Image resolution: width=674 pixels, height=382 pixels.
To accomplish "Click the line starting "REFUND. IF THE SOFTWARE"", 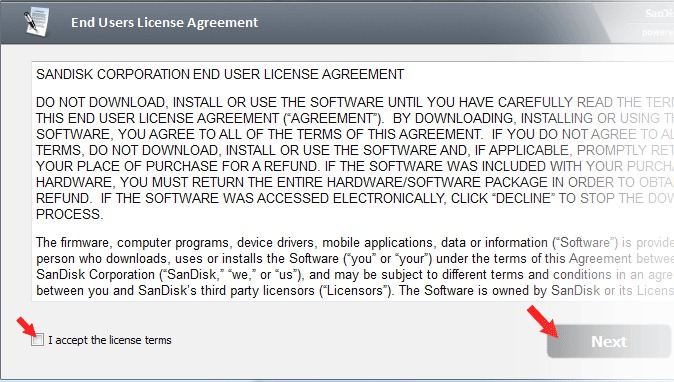I will pyautogui.click(x=355, y=199).
